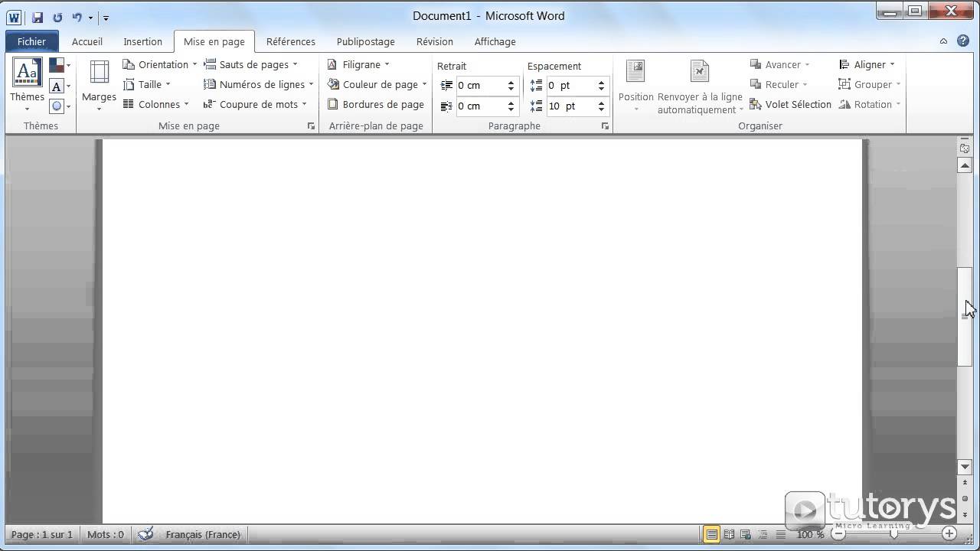Click Bordures de page button
Image resolution: width=980 pixels, height=551 pixels.
point(376,104)
